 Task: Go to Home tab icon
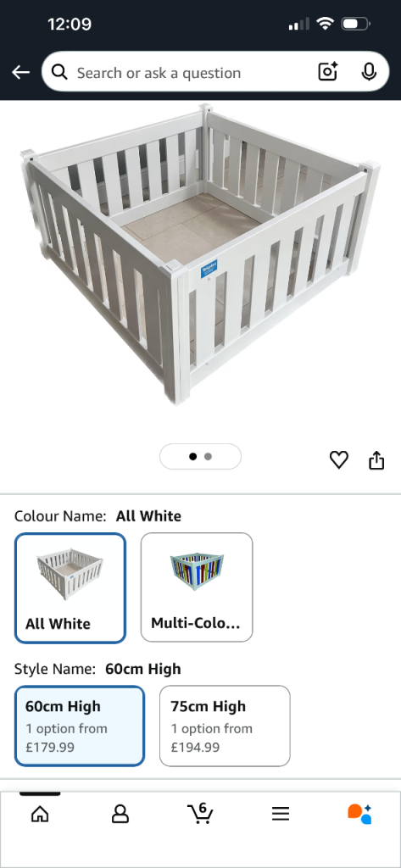tap(40, 814)
